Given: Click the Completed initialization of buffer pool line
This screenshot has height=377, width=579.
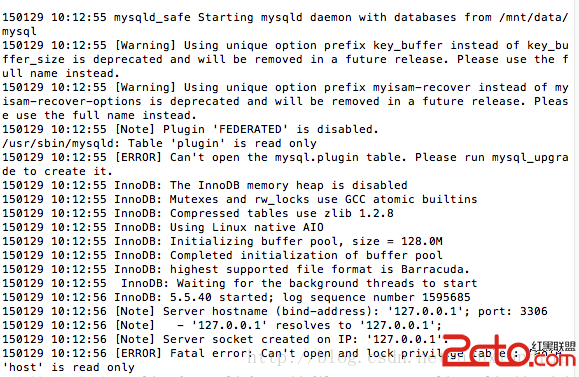Looking at the screenshot, I should click(x=222, y=256).
